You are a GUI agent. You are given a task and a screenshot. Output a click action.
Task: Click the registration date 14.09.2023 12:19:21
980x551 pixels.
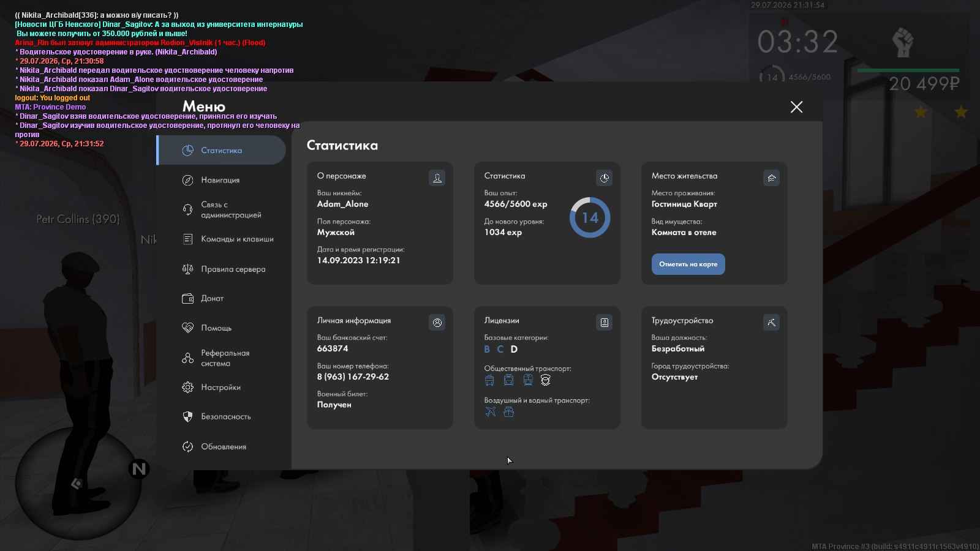(359, 260)
